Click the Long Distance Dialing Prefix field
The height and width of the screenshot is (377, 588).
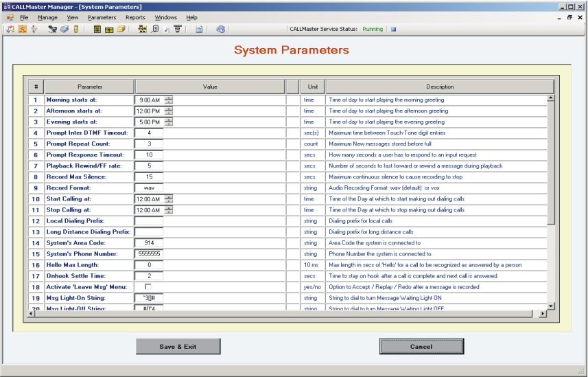(149, 231)
